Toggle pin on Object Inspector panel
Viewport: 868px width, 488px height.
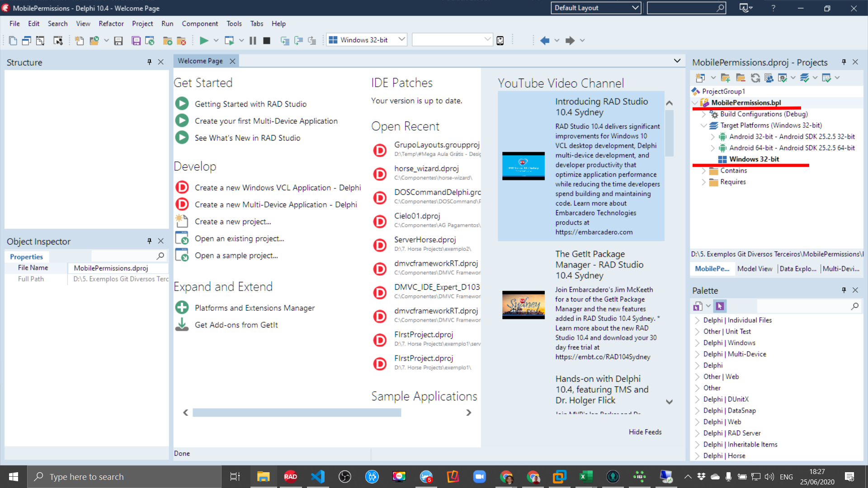coord(149,241)
